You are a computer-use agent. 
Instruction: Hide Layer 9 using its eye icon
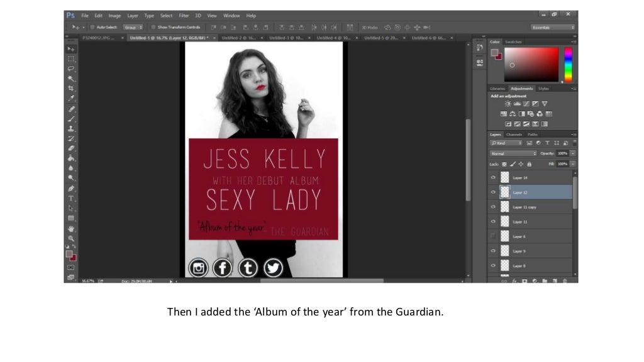pos(493,251)
